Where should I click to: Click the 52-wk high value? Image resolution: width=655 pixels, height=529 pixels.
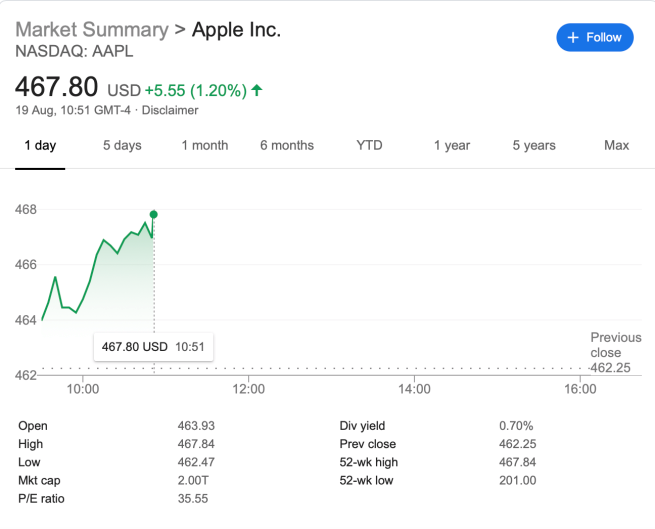click(518, 462)
